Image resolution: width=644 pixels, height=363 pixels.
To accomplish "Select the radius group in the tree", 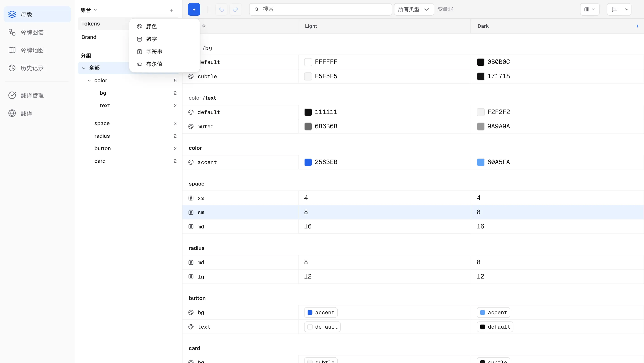I will click(129, 136).
